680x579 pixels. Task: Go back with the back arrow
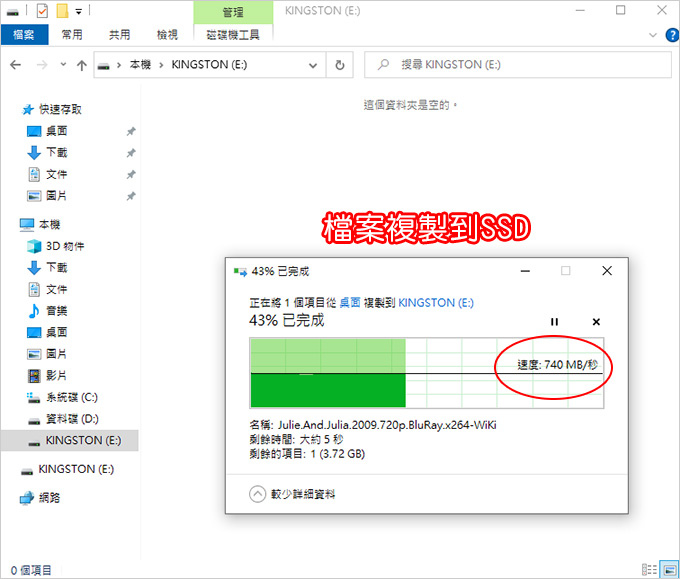[16, 65]
